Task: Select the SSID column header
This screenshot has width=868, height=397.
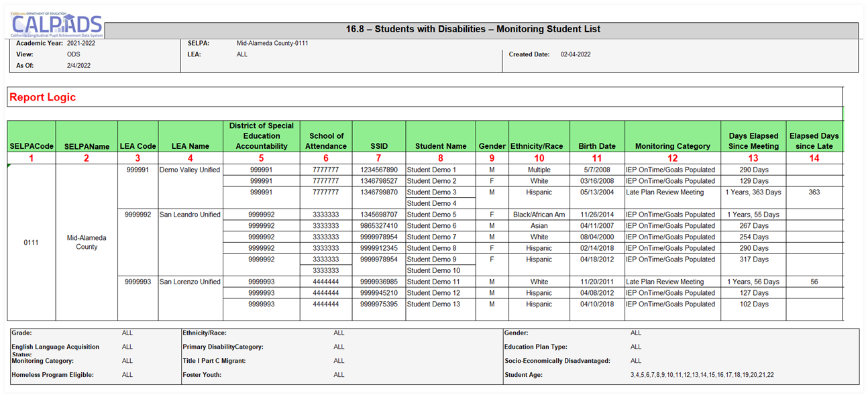Action: [x=378, y=146]
